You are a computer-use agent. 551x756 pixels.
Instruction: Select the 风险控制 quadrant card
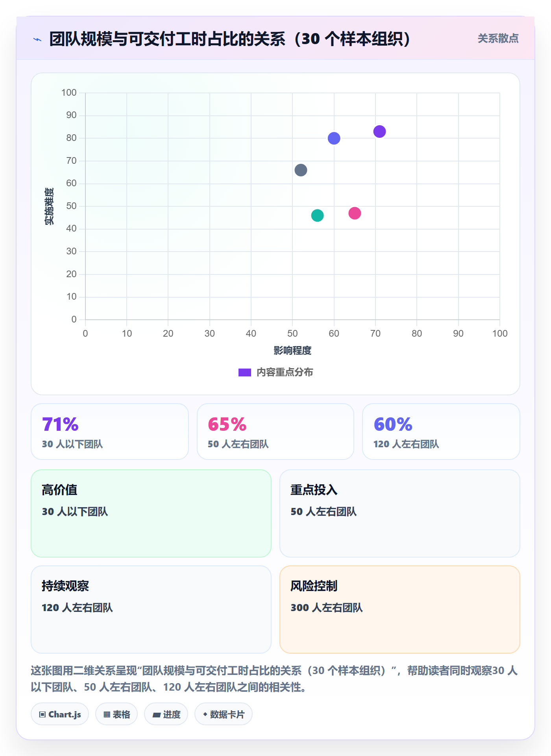[x=400, y=610]
